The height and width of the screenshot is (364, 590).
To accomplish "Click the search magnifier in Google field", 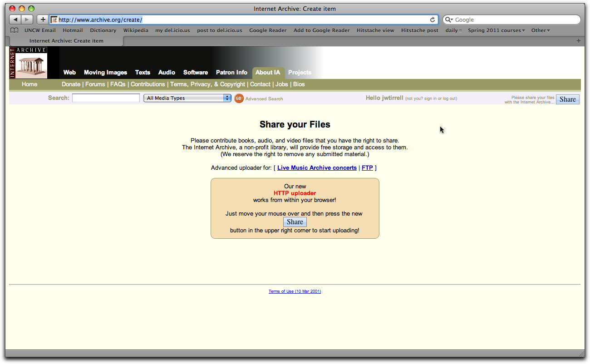I will tap(449, 20).
